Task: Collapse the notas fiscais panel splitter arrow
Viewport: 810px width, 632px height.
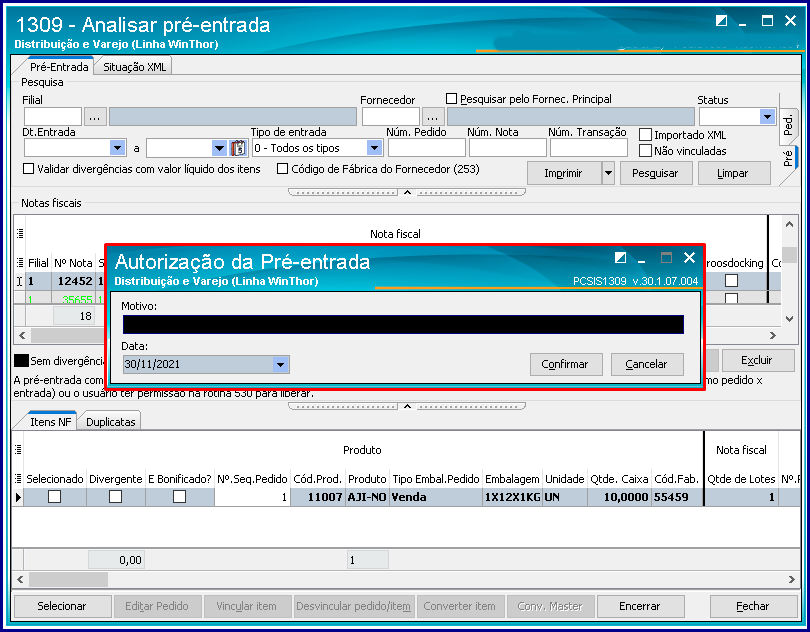Action: [407, 406]
